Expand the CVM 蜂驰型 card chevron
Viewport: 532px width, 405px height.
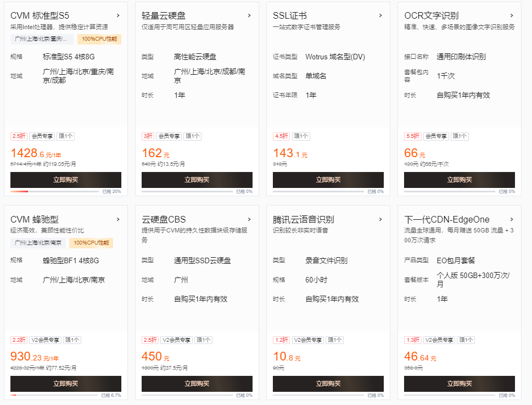[118, 219]
